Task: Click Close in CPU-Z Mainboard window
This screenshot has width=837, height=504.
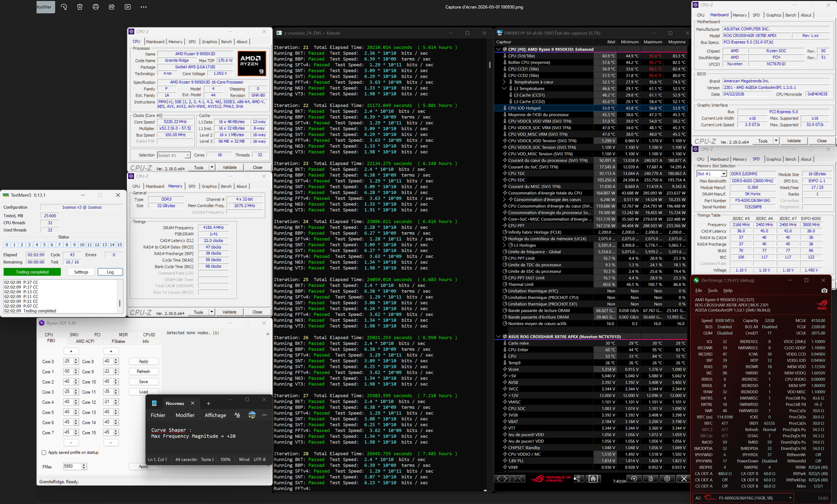Action: tap(822, 141)
